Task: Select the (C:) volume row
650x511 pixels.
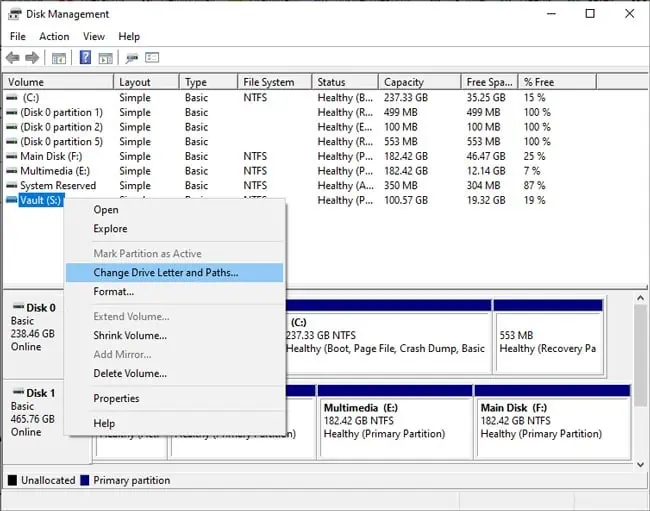Action: coord(301,97)
